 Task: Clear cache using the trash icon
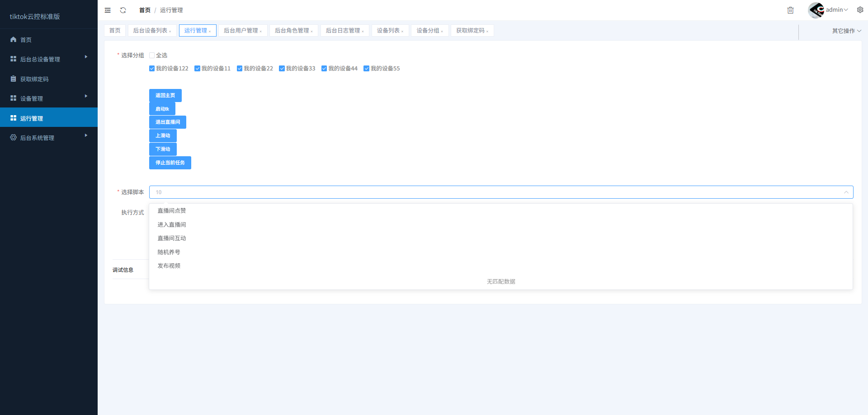point(790,10)
